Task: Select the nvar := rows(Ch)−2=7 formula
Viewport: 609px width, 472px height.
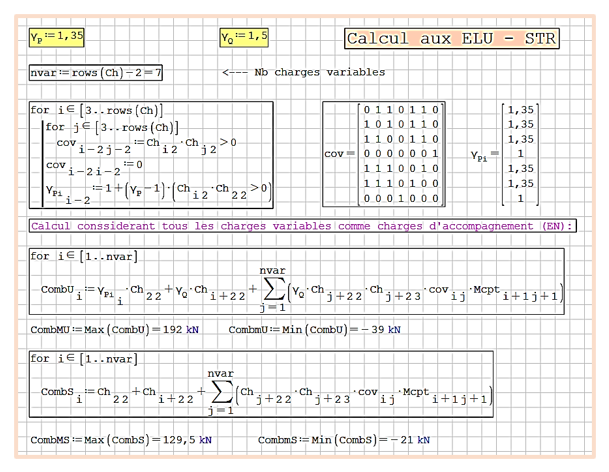Action: click(x=96, y=73)
